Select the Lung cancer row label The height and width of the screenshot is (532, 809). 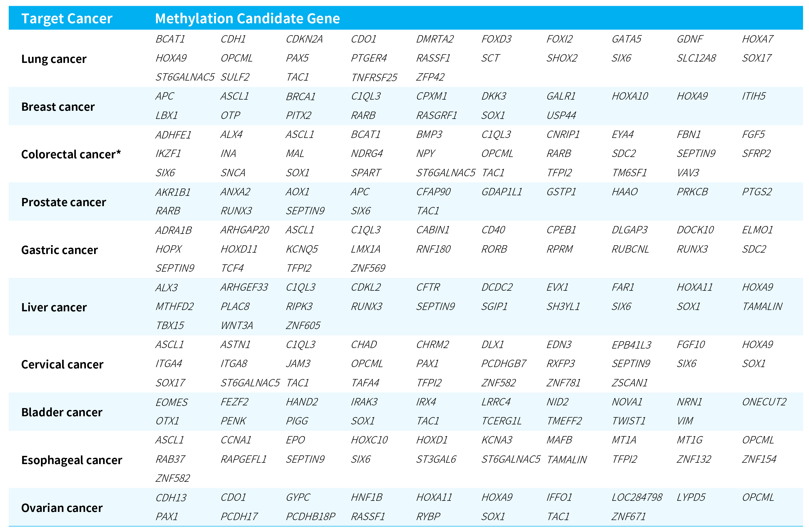coord(54,59)
